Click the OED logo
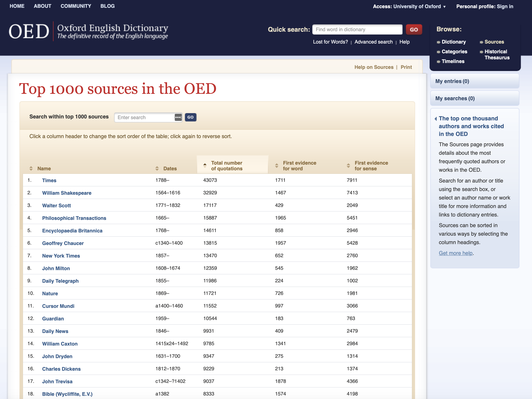Image resolution: width=532 pixels, height=399 pixels. click(29, 31)
